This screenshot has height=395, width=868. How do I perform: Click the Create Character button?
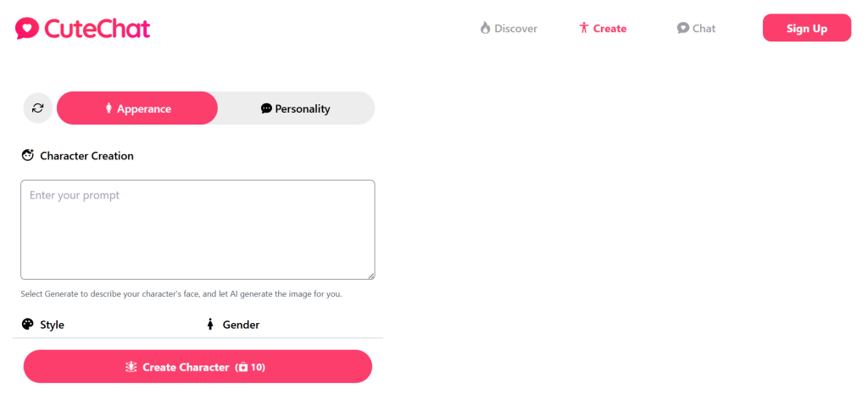[x=198, y=366]
